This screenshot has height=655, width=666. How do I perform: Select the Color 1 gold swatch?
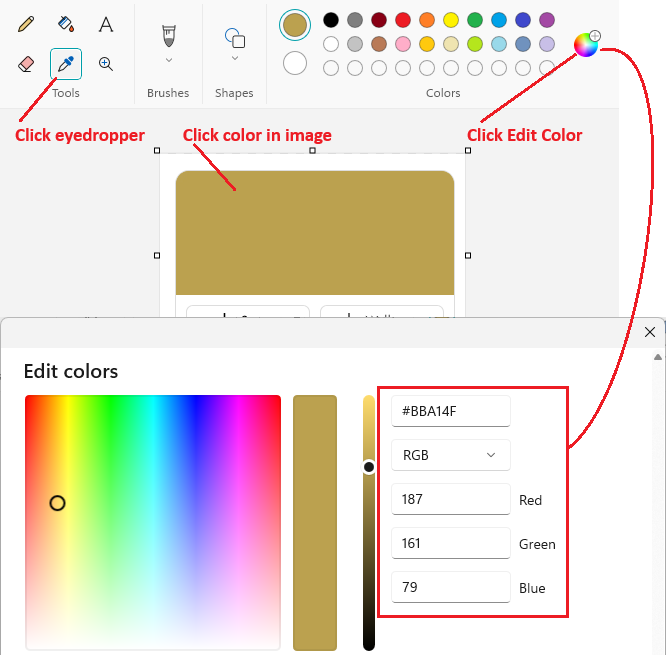295,25
